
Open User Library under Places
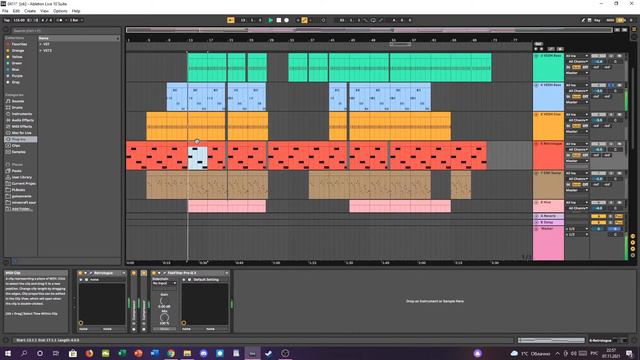[21, 177]
